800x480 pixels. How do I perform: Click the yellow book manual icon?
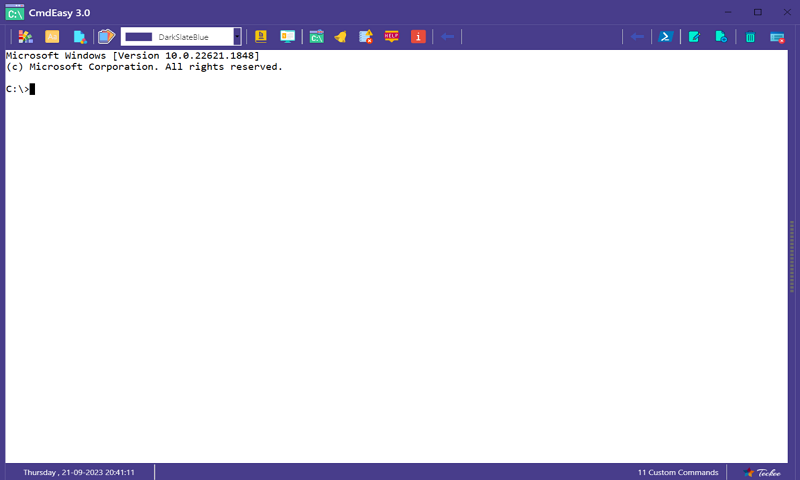click(261, 37)
